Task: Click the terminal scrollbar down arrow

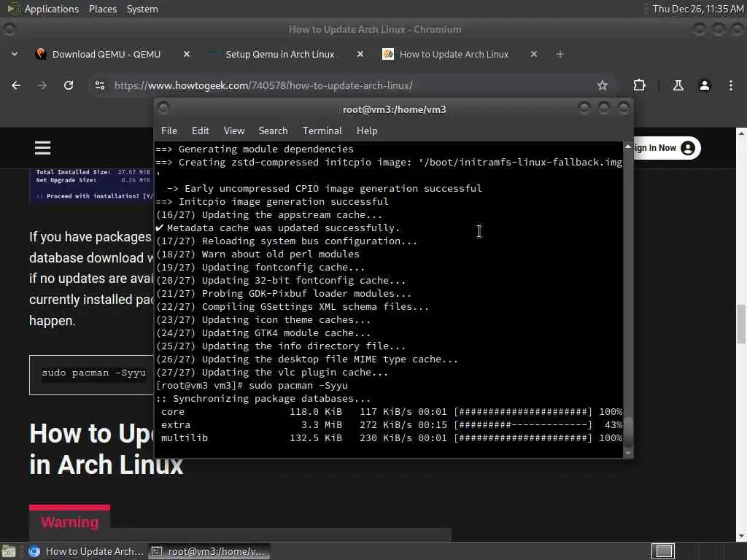Action: tap(628, 453)
